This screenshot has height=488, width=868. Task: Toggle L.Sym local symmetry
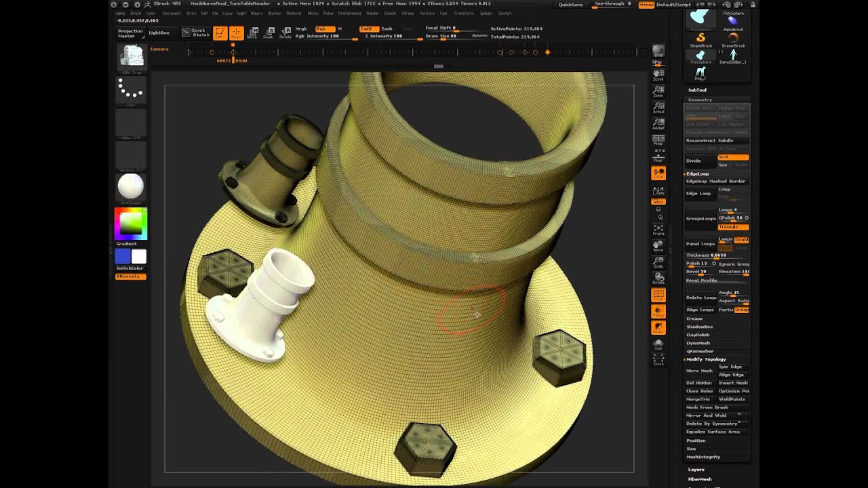(x=658, y=190)
